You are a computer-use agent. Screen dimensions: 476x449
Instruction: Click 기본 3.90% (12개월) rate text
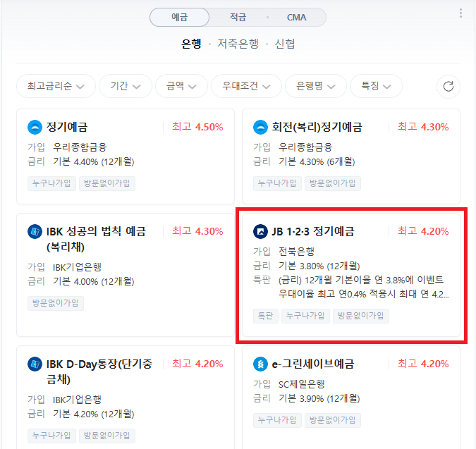(x=319, y=399)
